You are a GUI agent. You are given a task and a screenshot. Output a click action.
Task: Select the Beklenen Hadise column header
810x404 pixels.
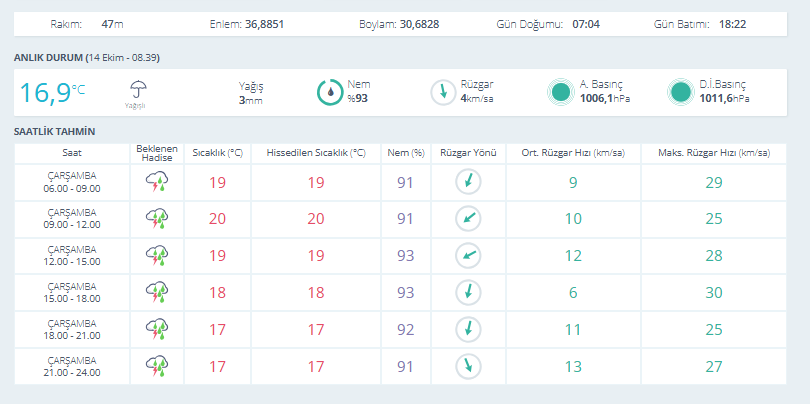click(x=157, y=153)
